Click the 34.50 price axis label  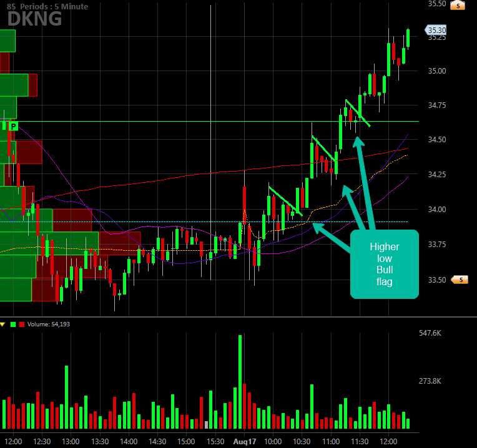click(x=437, y=140)
